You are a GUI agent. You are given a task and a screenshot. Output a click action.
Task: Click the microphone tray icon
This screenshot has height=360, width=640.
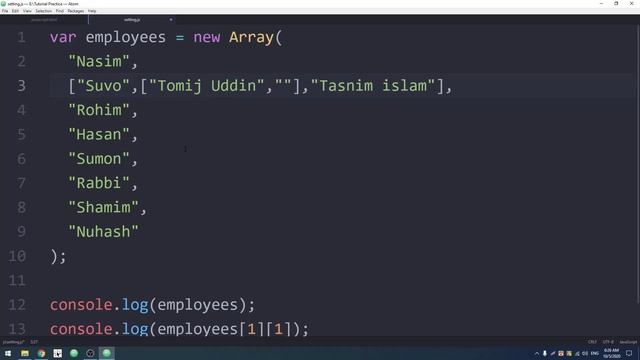click(544, 353)
